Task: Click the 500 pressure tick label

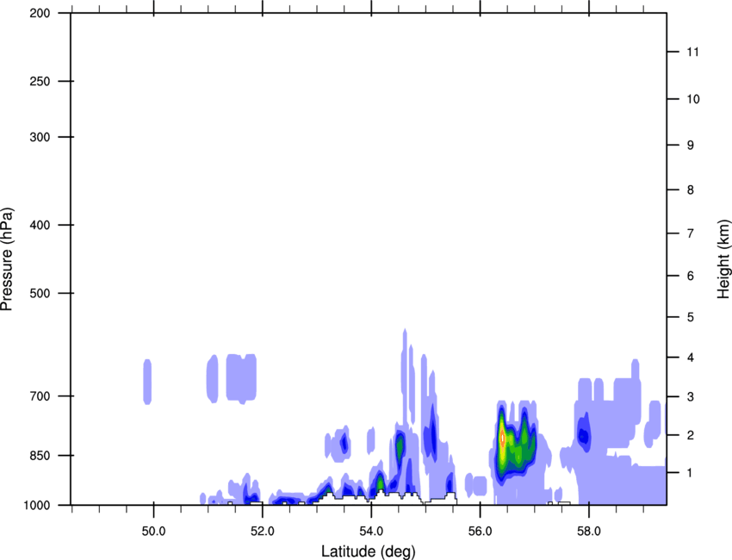Action: pyautogui.click(x=40, y=293)
